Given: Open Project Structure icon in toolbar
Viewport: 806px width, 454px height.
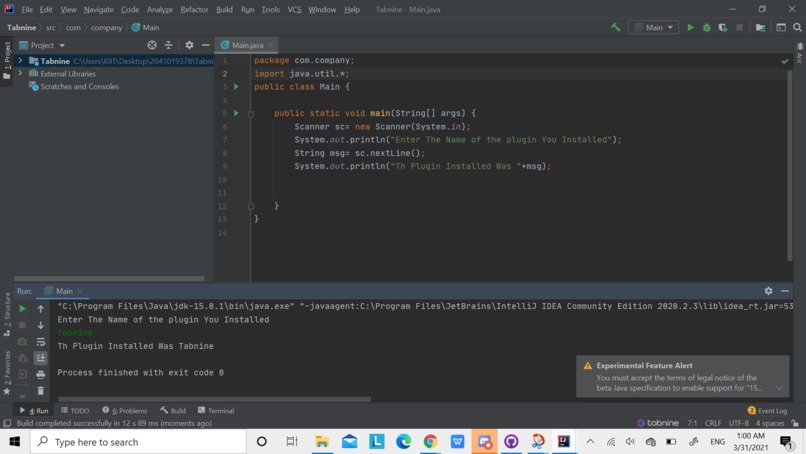Looking at the screenshot, I should (760, 27).
